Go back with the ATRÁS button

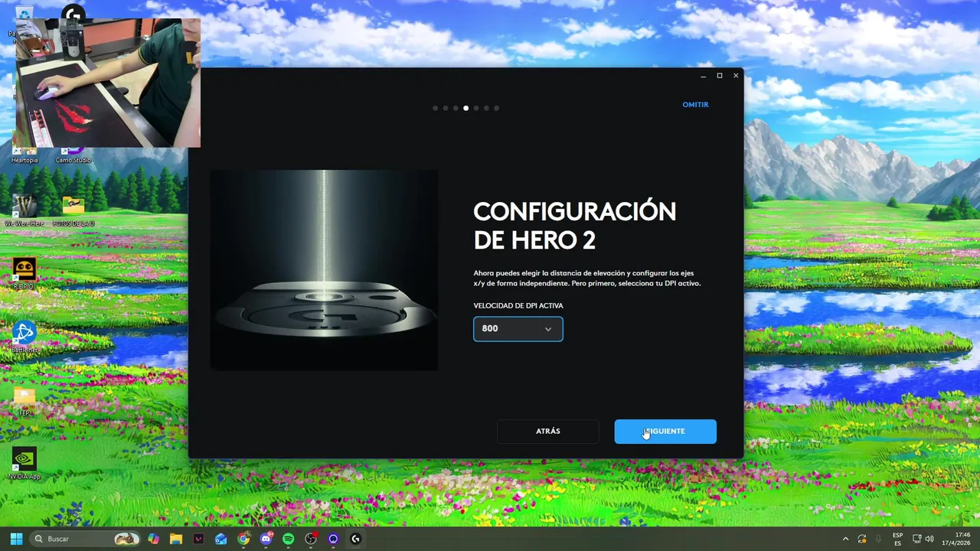click(548, 432)
